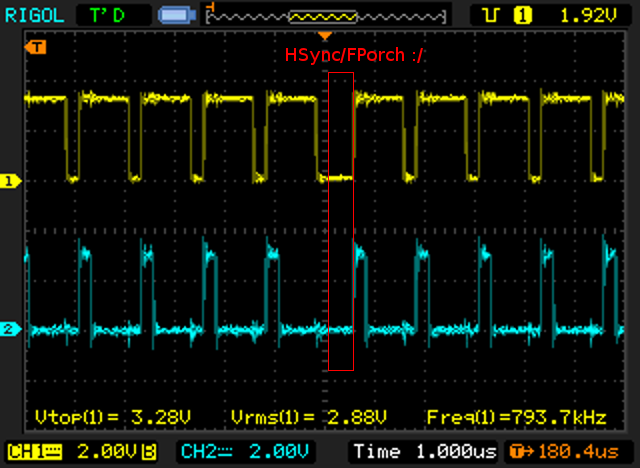The width and height of the screenshot is (640, 468).
Task: Click the orange trigger position arrow above grid
Action: click(x=323, y=35)
